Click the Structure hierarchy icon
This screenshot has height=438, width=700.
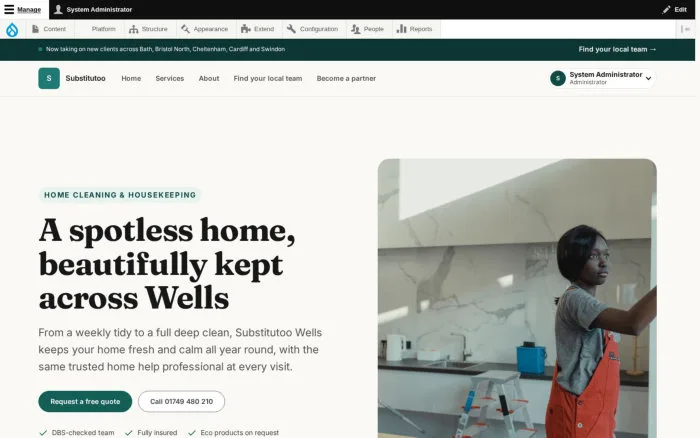coord(133,29)
